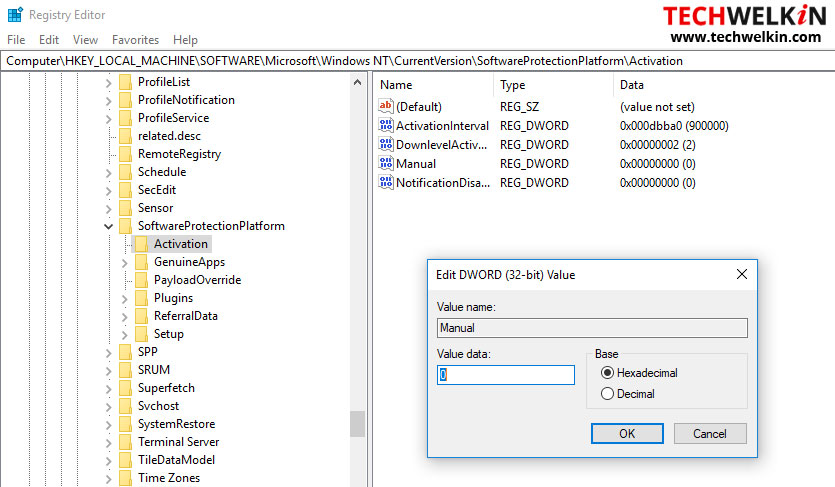Screen dimensions: 835x487
Task: Select the Decimal base option
Action: pyautogui.click(x=628, y=394)
